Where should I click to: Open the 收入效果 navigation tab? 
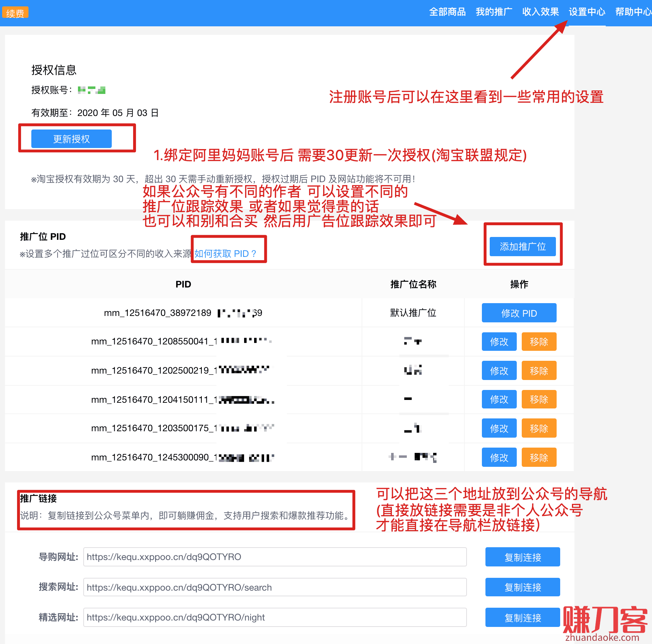(x=540, y=12)
